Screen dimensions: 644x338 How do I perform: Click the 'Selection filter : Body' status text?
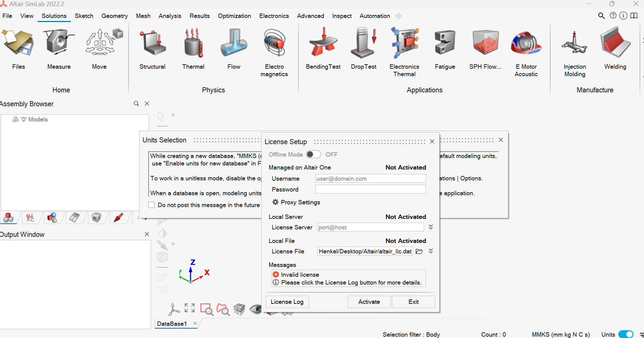[411, 334]
